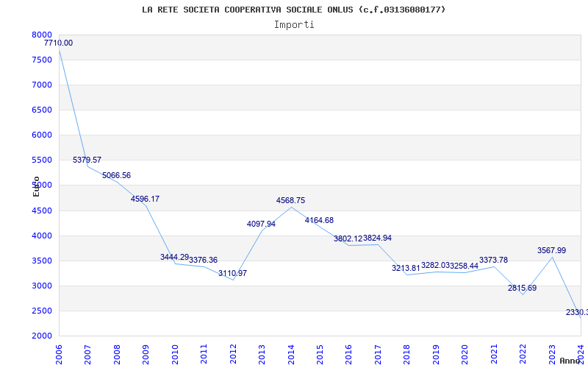The height and width of the screenshot is (368, 588).
Task: Select the 4596.17 value on the line
Action: pos(145,199)
